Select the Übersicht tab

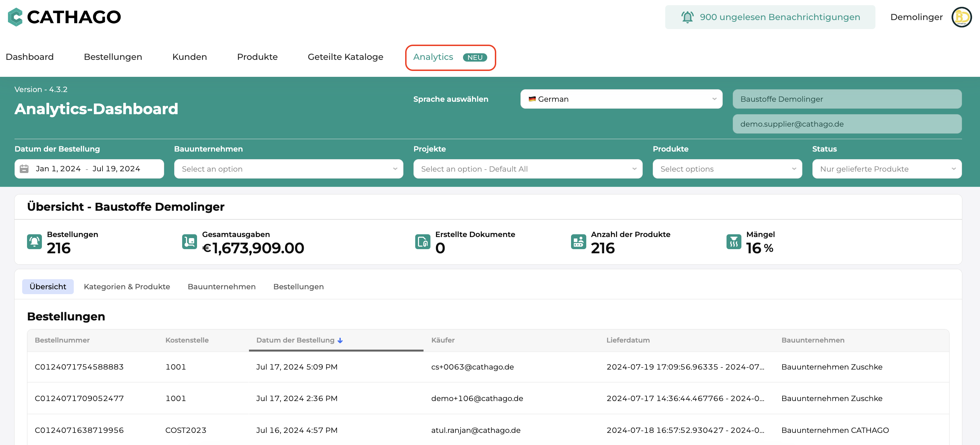click(x=48, y=287)
